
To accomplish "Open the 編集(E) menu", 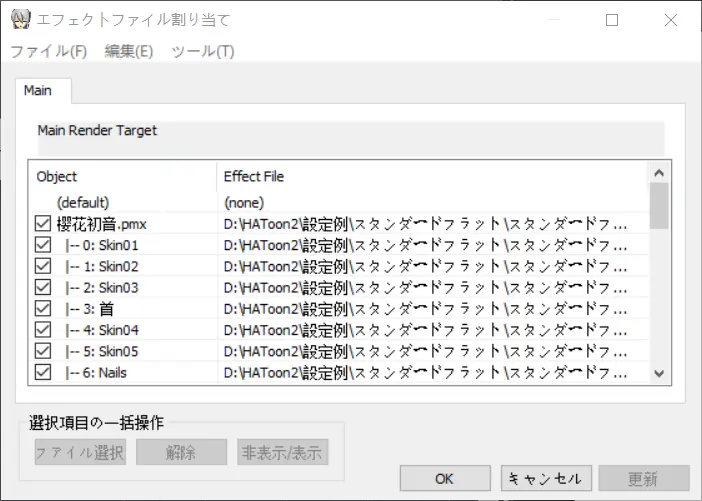I will click(129, 51).
